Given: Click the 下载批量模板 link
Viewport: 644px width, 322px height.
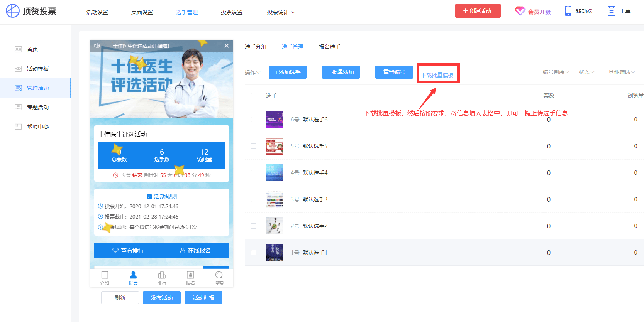Looking at the screenshot, I should coord(437,75).
